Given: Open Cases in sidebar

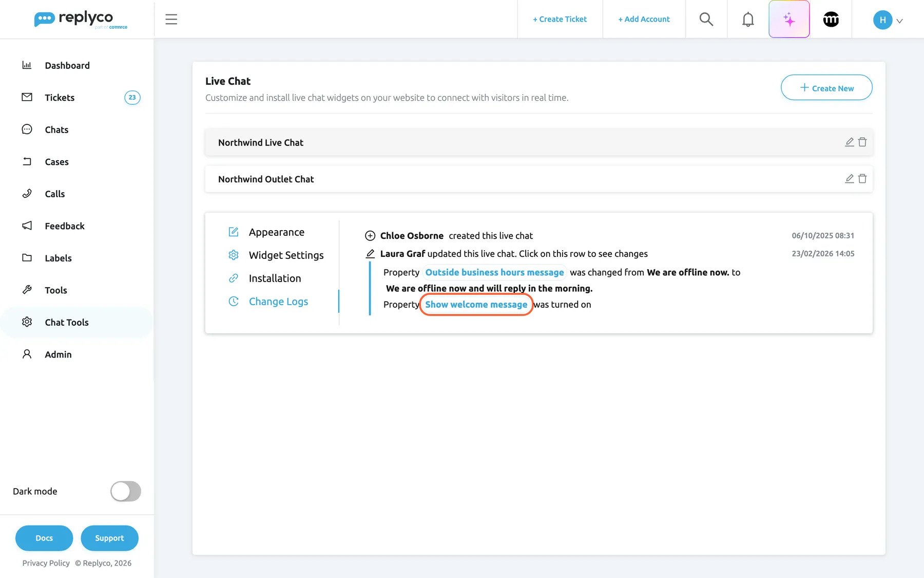Looking at the screenshot, I should coord(77,162).
